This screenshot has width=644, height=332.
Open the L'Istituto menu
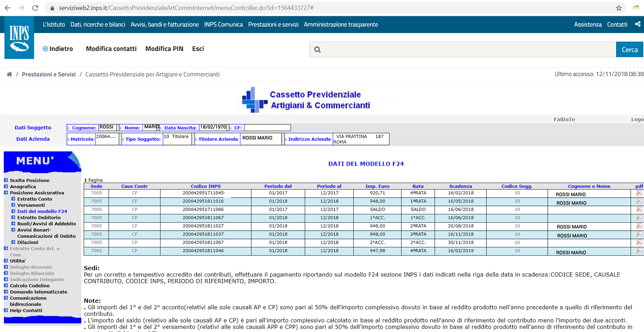point(54,24)
